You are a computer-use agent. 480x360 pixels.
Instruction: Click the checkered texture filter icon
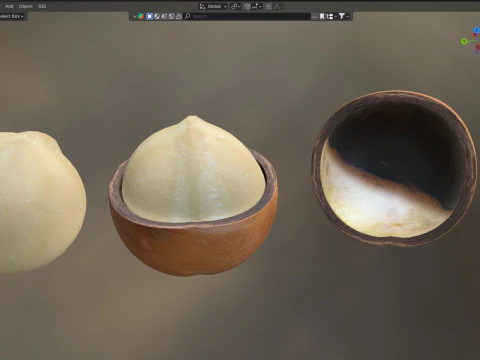click(x=171, y=16)
